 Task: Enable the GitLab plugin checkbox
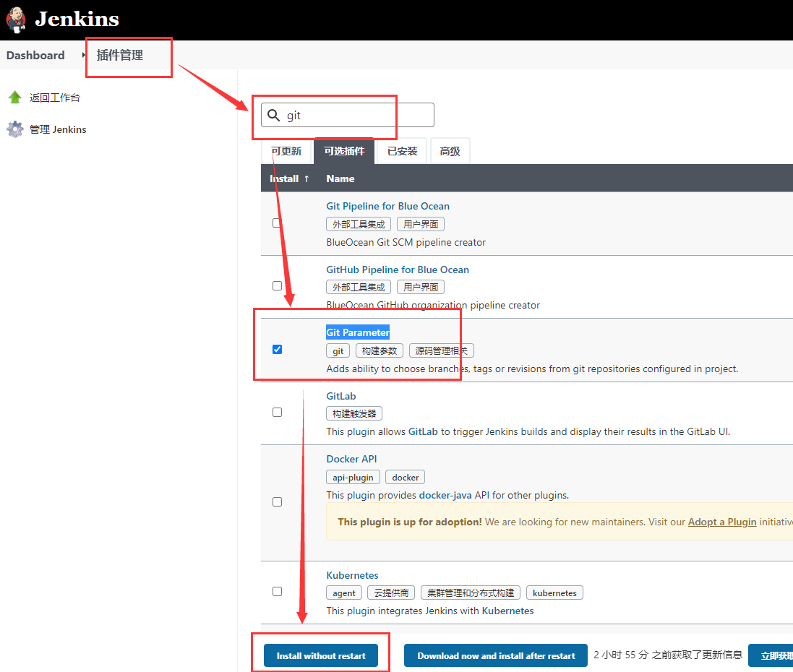click(277, 412)
